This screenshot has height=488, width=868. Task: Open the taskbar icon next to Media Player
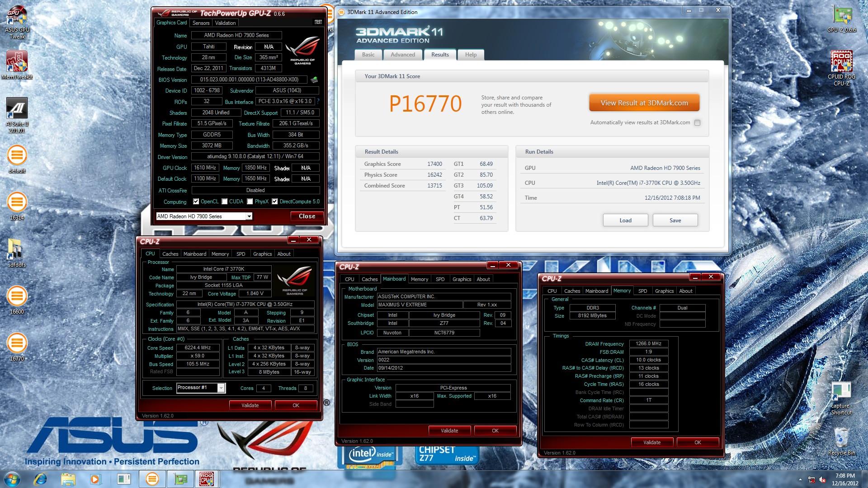(123, 479)
